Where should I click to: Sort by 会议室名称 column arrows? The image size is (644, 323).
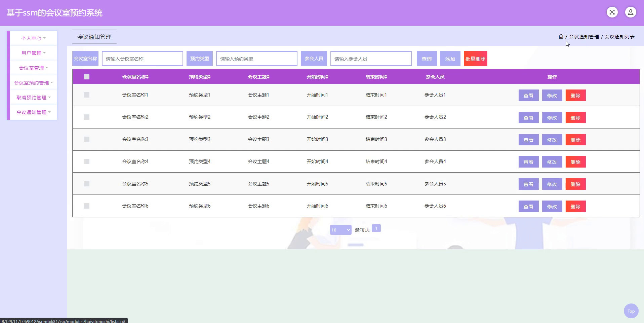coord(147,77)
